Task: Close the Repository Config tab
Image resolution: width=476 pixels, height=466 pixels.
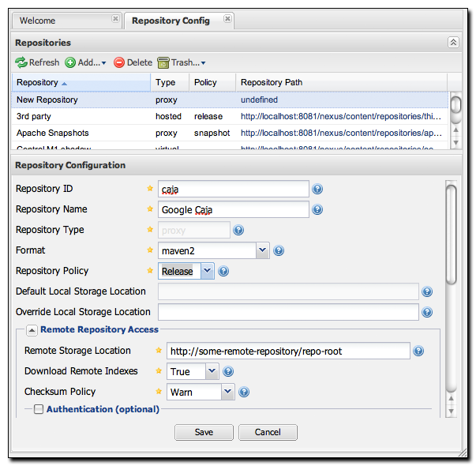Action: click(x=227, y=18)
